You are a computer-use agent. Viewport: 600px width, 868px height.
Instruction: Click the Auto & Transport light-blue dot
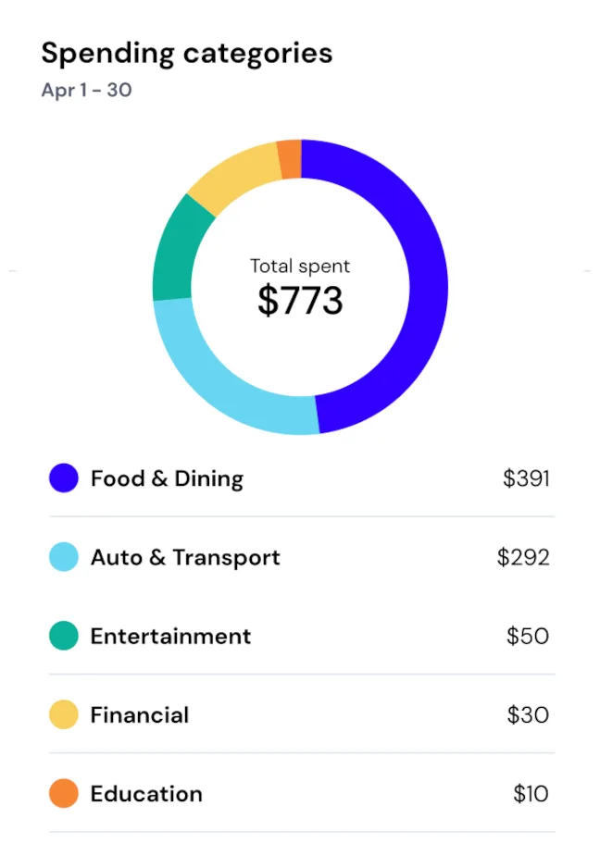click(63, 557)
